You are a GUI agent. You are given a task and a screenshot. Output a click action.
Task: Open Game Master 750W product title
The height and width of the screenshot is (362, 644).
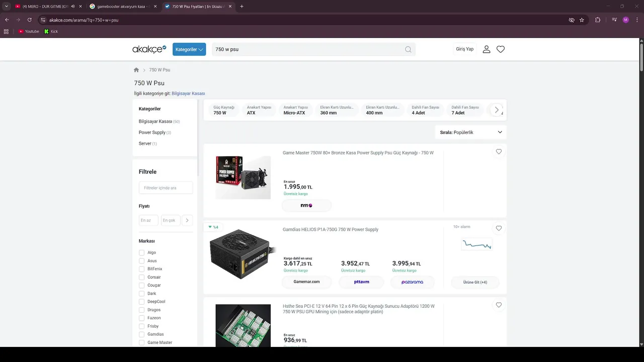coord(358,153)
